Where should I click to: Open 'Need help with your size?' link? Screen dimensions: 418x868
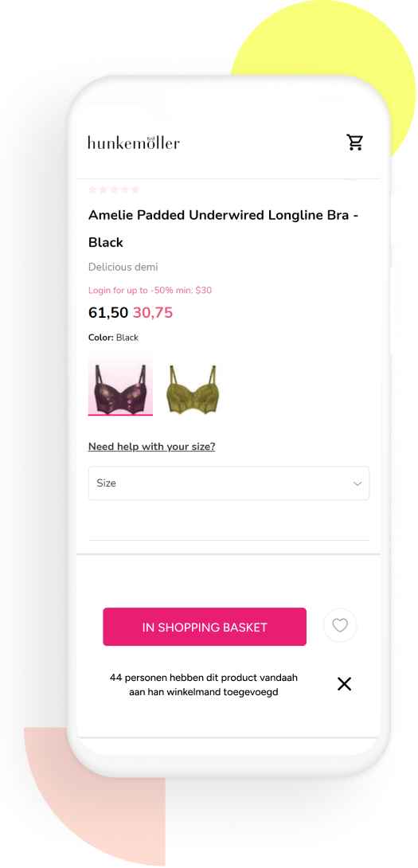point(152,447)
